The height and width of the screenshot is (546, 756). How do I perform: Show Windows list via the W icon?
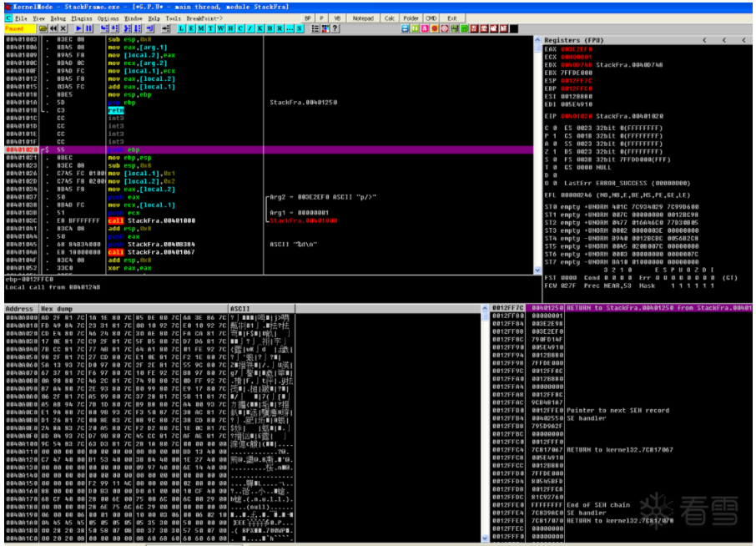(221, 29)
